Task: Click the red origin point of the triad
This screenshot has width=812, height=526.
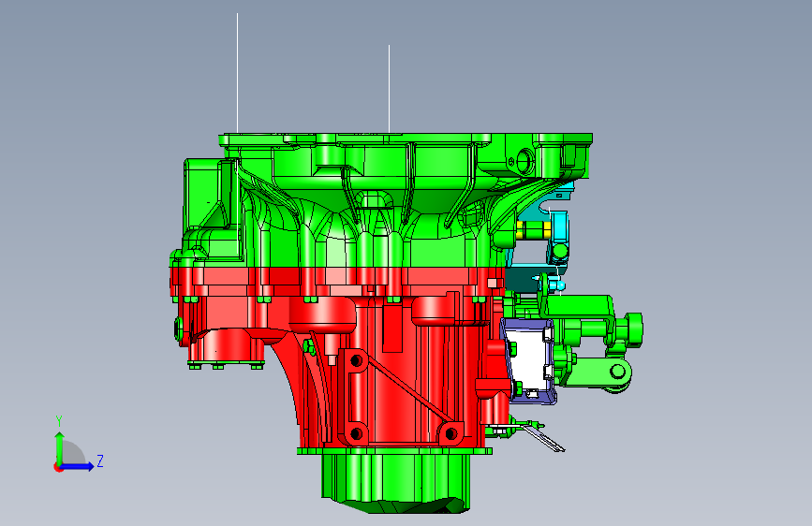Action: click(58, 467)
